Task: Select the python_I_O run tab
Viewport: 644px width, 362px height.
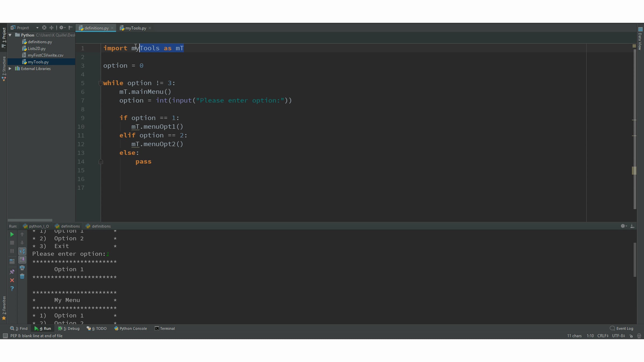Action: [36, 226]
